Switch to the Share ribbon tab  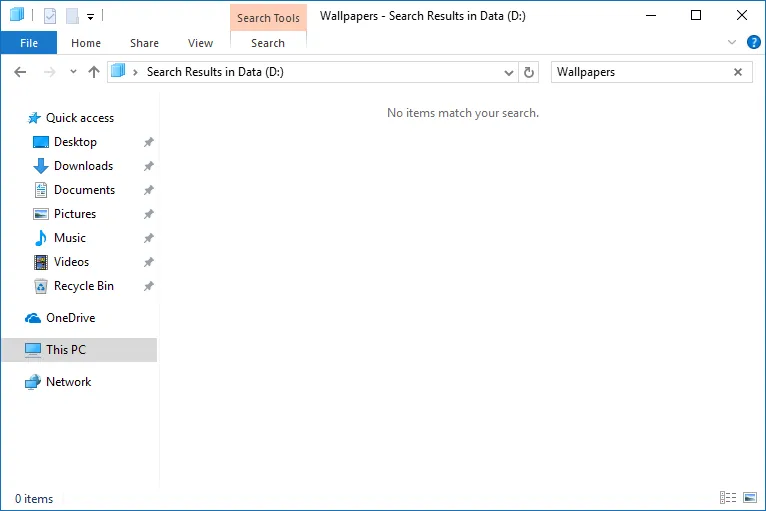click(x=144, y=43)
